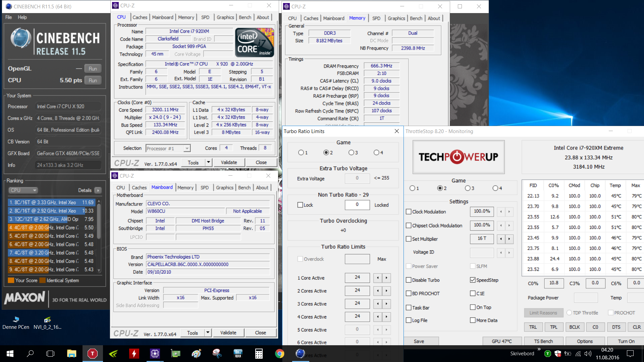Increase 4 Cores Active turbo ratio
The image size is (644, 362).
coord(386,317)
